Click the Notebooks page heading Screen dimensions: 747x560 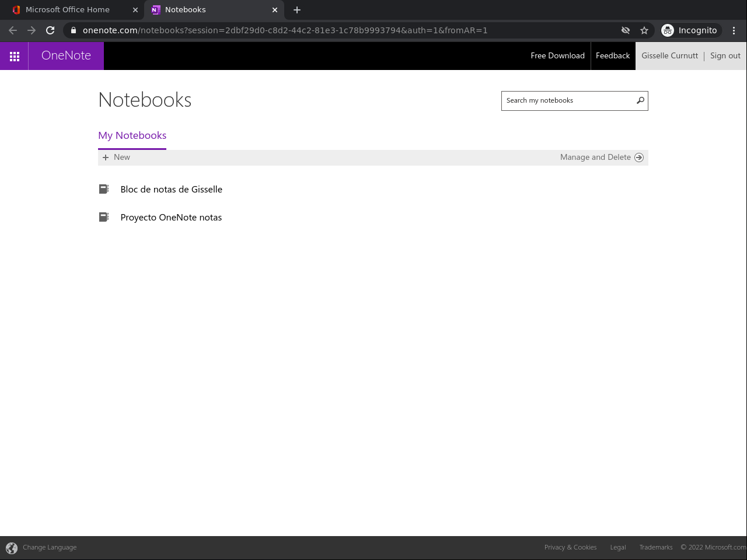pyautogui.click(x=145, y=100)
